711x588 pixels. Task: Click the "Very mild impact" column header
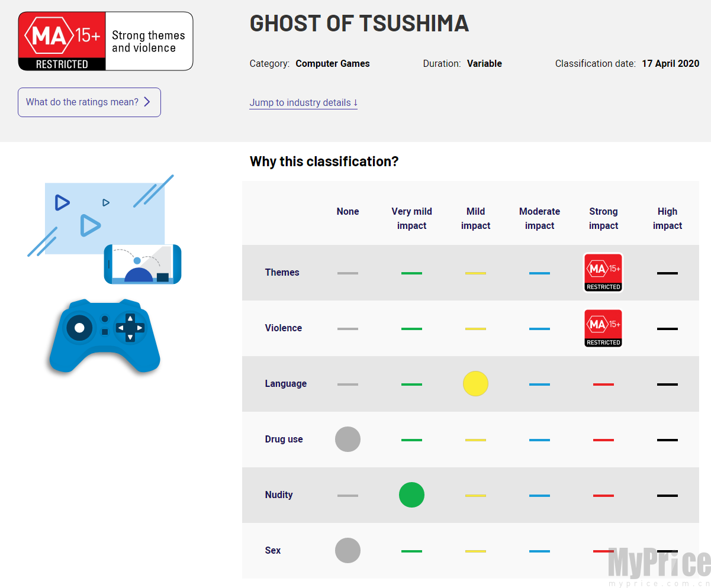(x=411, y=219)
